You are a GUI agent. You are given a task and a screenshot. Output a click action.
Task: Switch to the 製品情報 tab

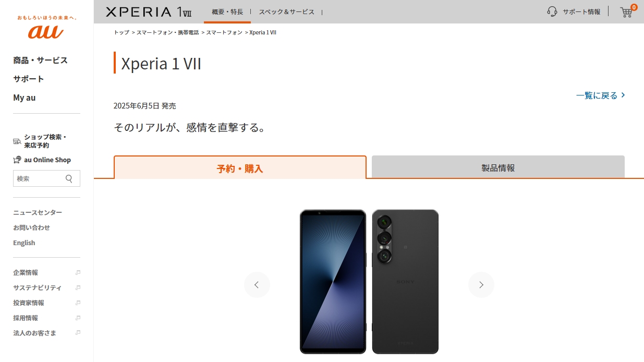click(498, 167)
